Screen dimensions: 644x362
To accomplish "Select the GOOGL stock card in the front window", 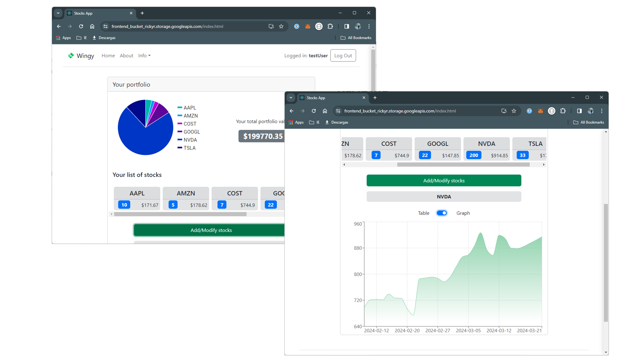I will click(438, 149).
